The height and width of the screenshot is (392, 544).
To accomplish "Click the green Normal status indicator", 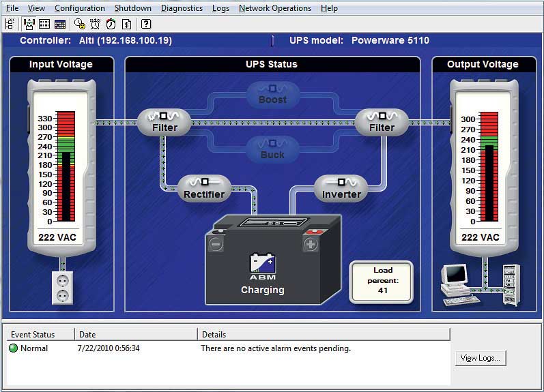I will point(13,348).
